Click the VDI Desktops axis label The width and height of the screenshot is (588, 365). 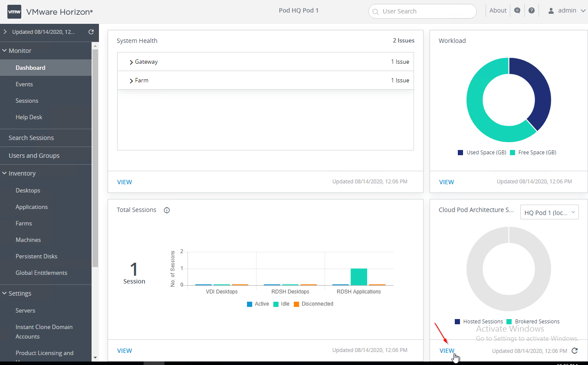click(x=222, y=292)
